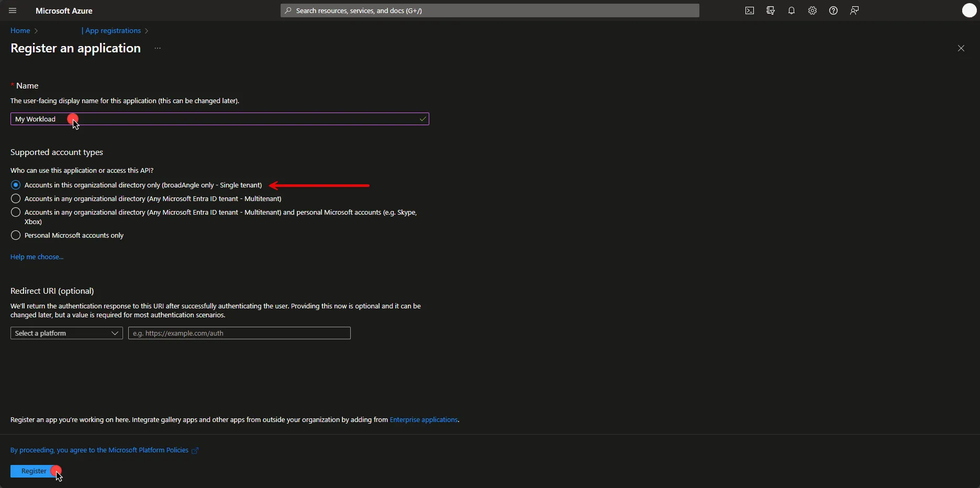This screenshot has height=488, width=980.
Task: Open the user account avatar
Action: pyautogui.click(x=969, y=10)
